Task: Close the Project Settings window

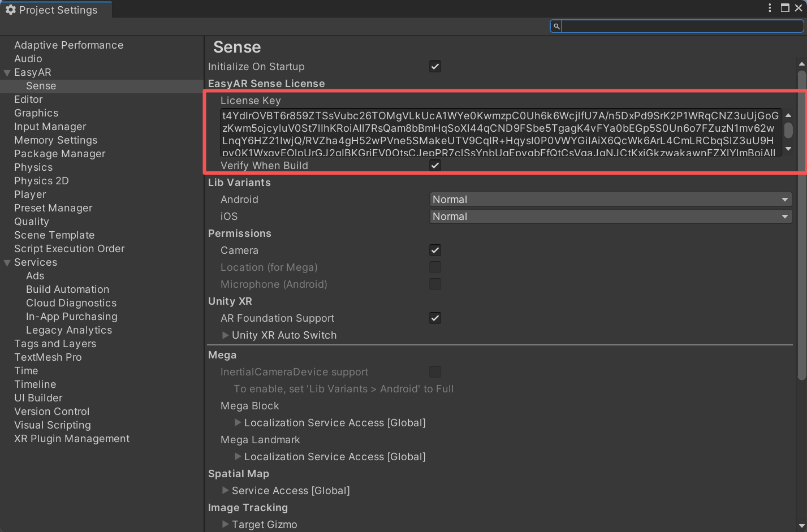Action: pyautogui.click(x=799, y=8)
